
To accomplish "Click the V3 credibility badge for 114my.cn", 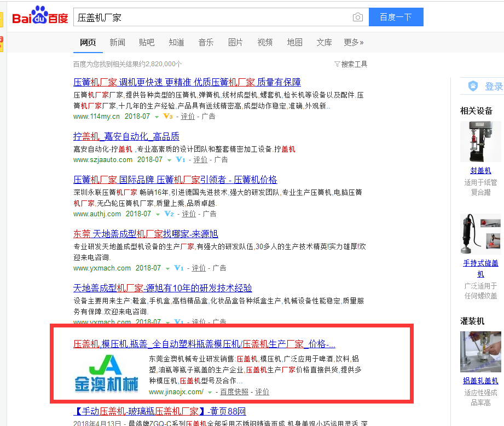I will tap(168, 117).
